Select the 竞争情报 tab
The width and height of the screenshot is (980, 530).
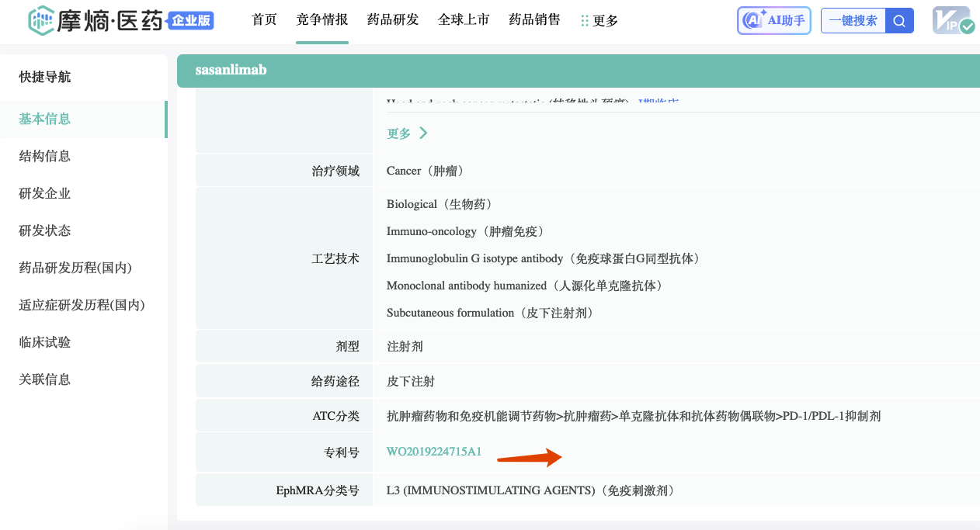(x=321, y=20)
